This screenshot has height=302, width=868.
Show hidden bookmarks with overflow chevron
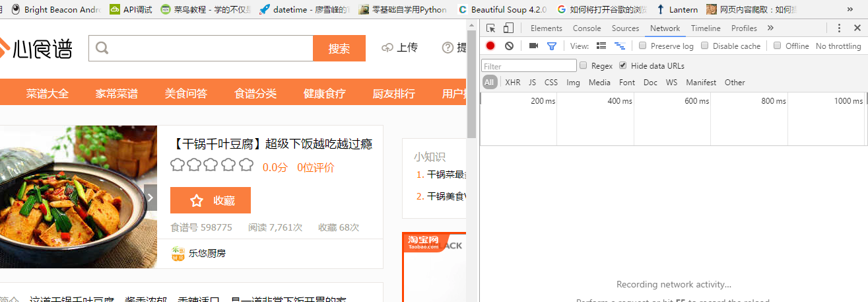(850, 10)
